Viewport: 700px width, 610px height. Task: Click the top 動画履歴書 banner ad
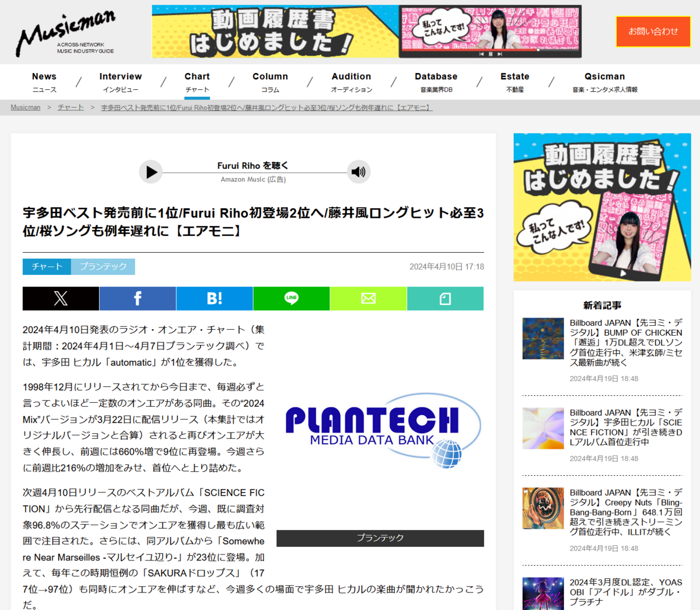pos(366,32)
